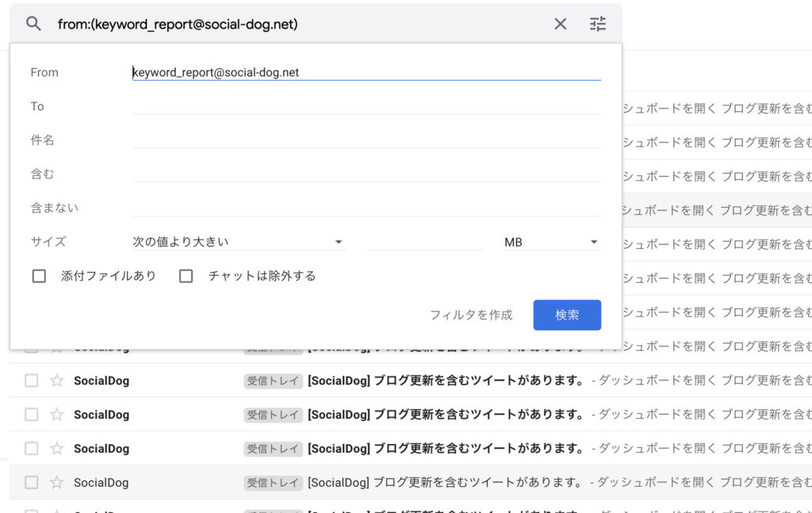Click the size value input next to MB
The width and height of the screenshot is (812, 513).
425,242
